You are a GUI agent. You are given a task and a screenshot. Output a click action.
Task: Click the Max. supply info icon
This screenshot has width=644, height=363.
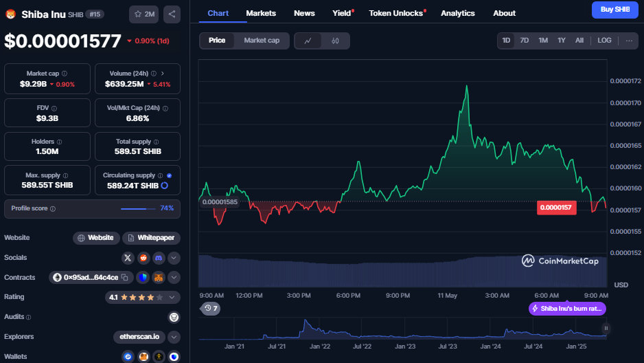(66, 175)
